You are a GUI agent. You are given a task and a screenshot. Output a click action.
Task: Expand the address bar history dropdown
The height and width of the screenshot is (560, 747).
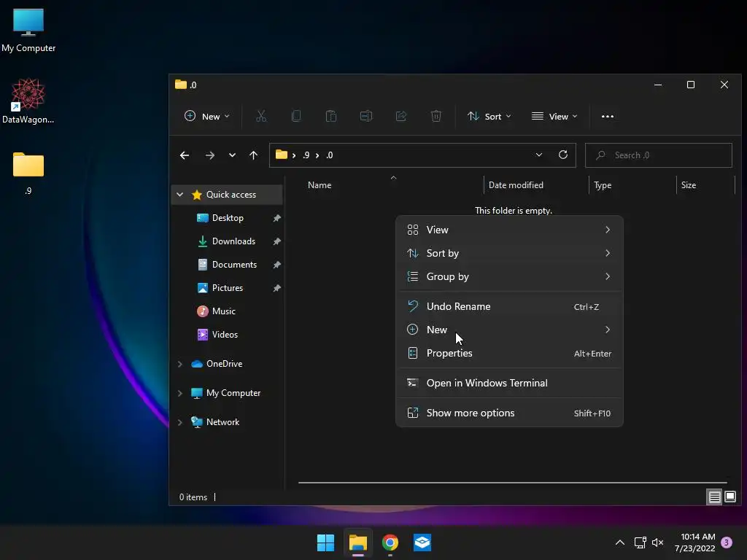pos(539,155)
